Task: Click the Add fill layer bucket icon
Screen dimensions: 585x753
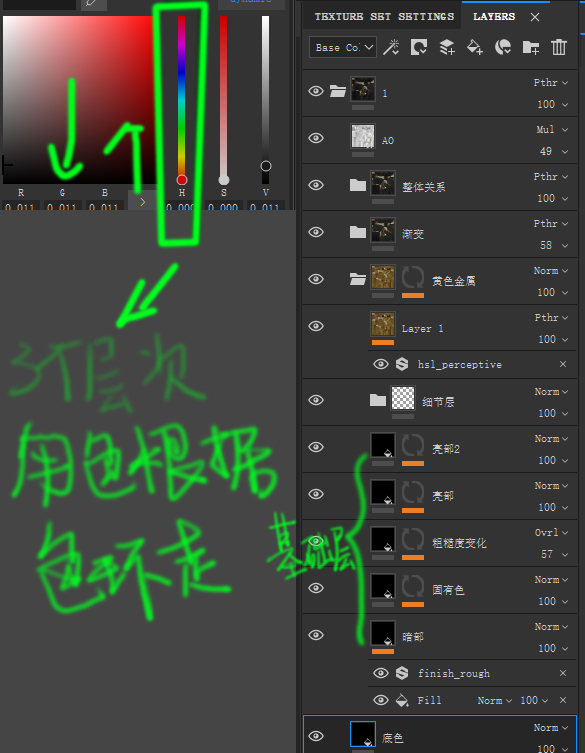Action: pyautogui.click(x=475, y=47)
